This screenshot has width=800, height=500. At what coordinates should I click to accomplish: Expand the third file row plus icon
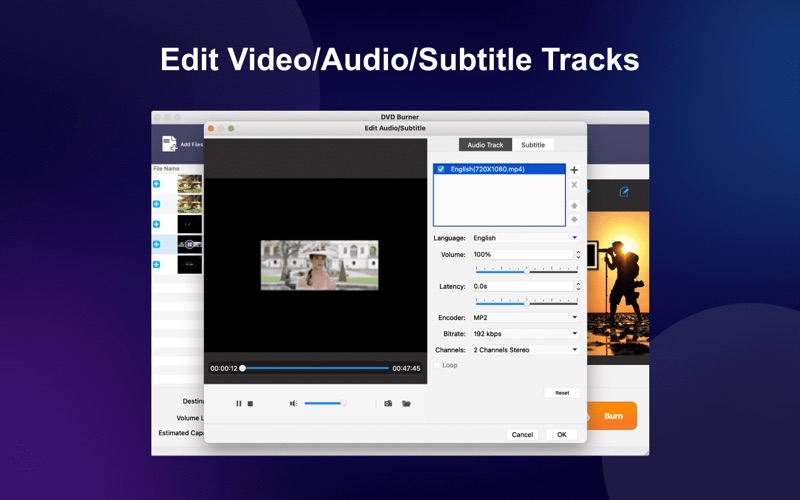tap(157, 224)
